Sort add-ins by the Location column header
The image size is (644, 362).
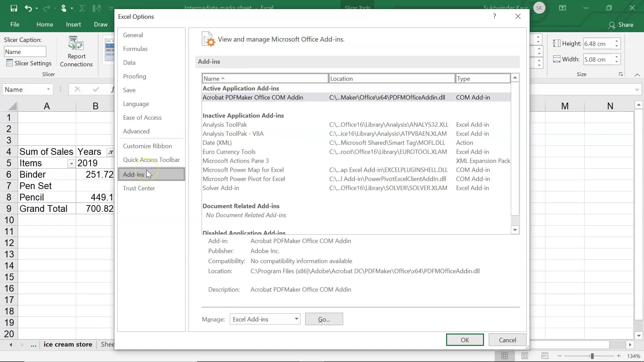pyautogui.click(x=391, y=78)
